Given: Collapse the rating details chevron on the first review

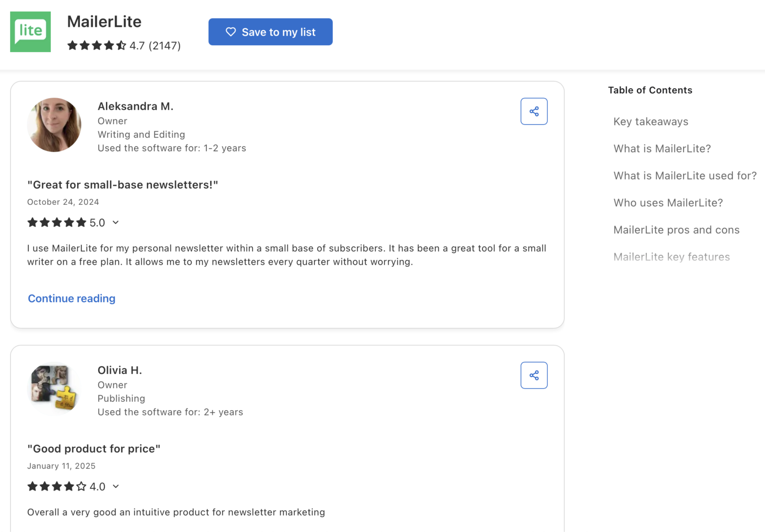Looking at the screenshot, I should point(116,222).
